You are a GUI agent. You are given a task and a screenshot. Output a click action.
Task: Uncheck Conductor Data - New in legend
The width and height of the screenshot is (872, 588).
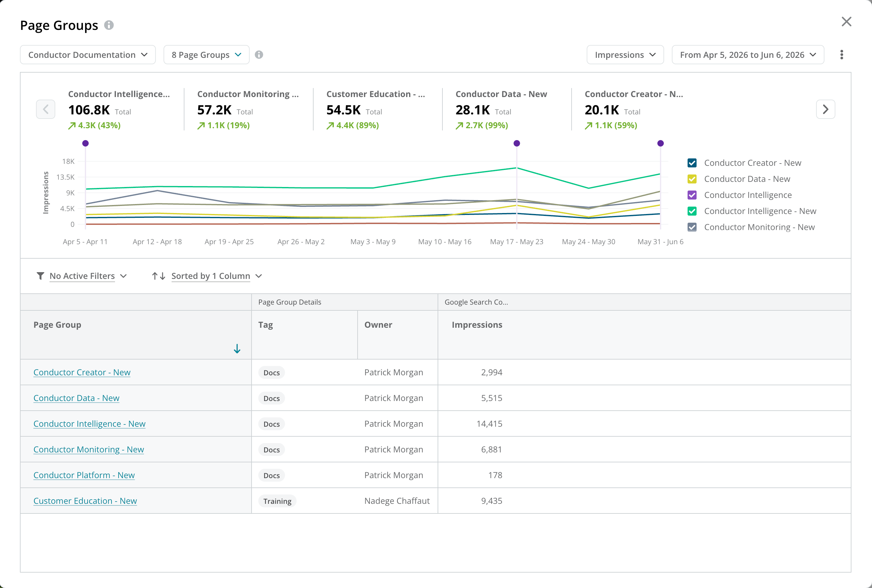pos(692,179)
